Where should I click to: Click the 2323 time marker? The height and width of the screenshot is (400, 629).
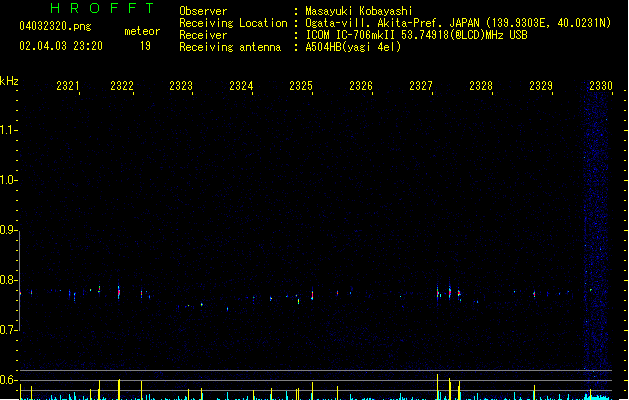click(181, 86)
